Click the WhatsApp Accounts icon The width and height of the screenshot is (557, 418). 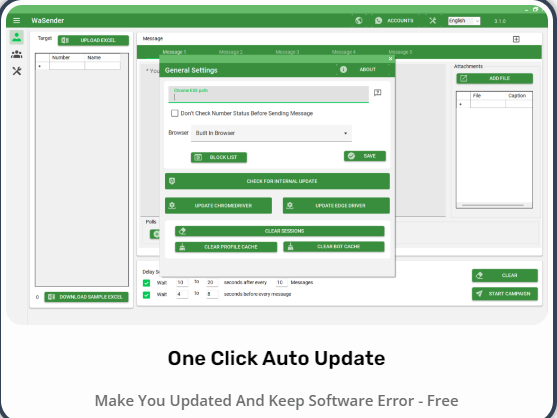point(378,21)
